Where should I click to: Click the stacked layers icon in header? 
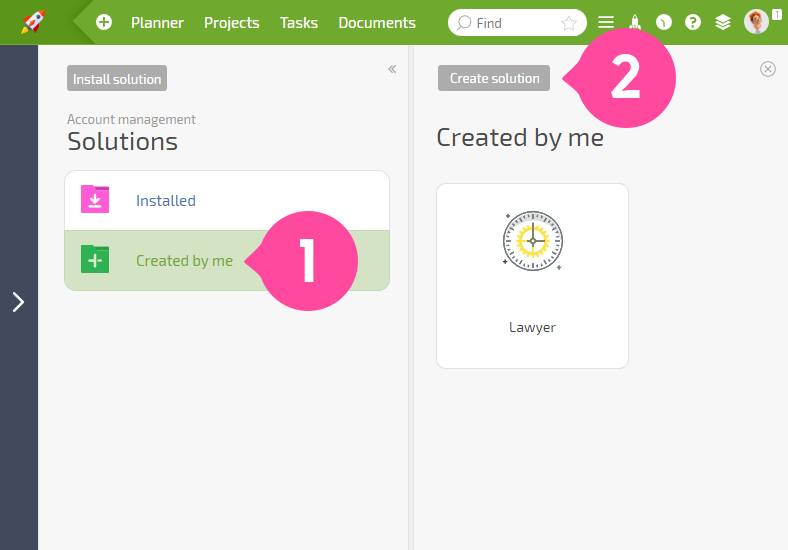click(x=723, y=22)
